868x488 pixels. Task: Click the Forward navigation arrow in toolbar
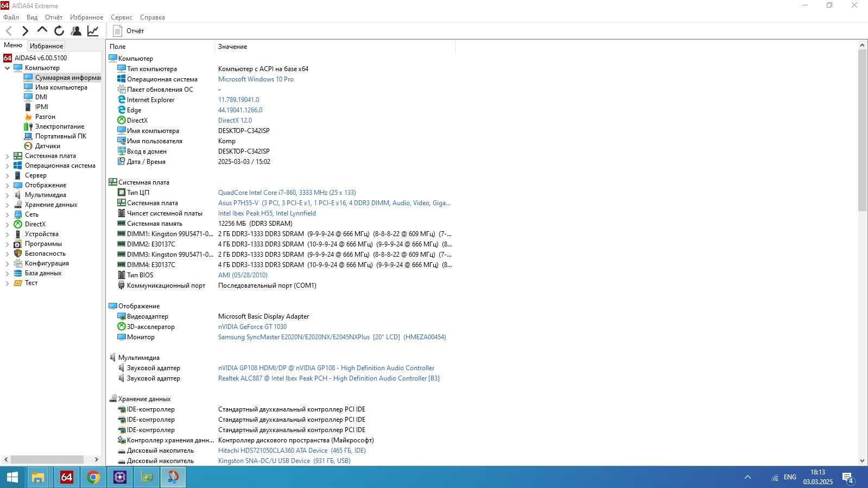pyautogui.click(x=25, y=31)
